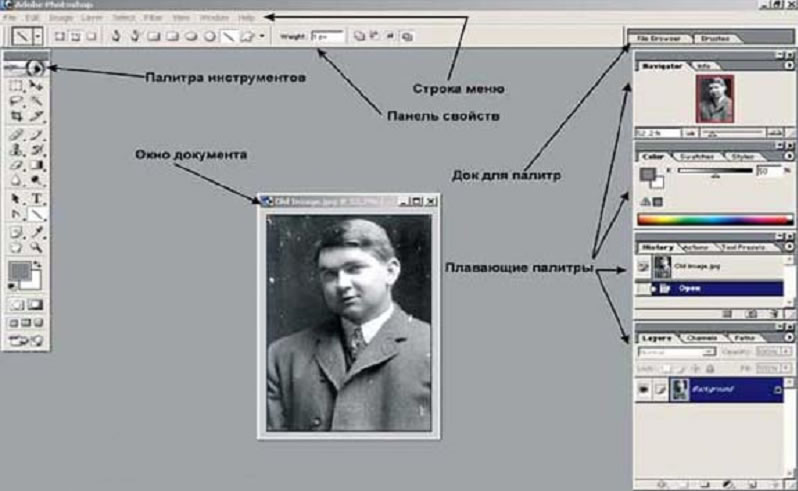The height and width of the screenshot is (491, 798).
Task: Click the toolbox foreground color swatch
Action: [x=19, y=271]
